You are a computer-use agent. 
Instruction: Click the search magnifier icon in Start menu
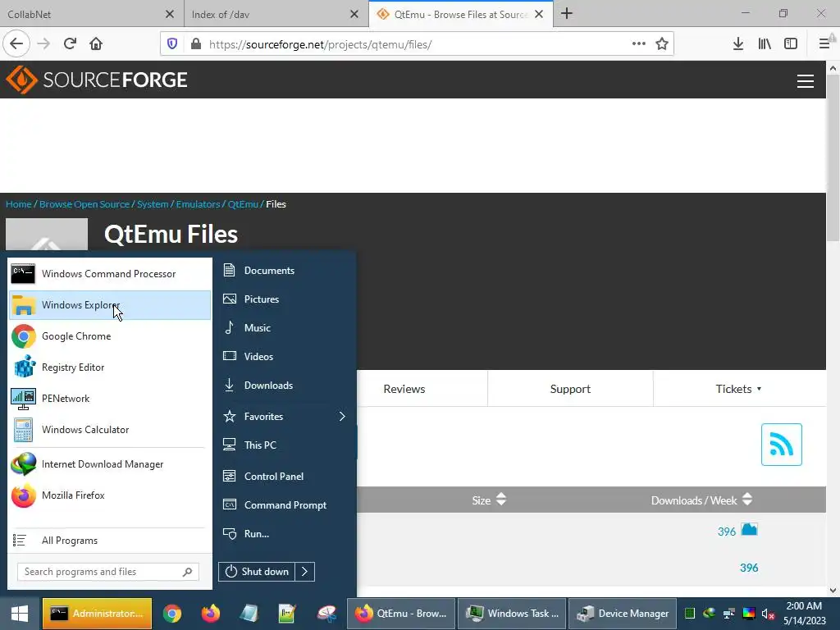coord(188,572)
